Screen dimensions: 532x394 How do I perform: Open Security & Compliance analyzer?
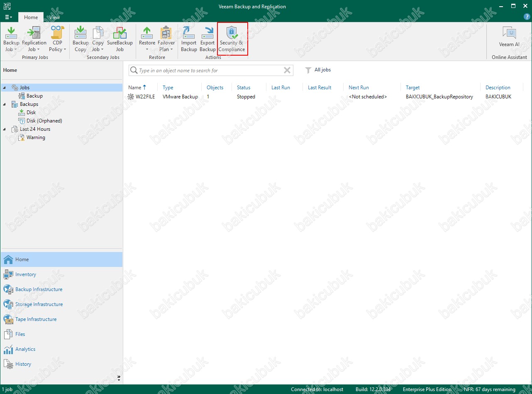coord(232,39)
